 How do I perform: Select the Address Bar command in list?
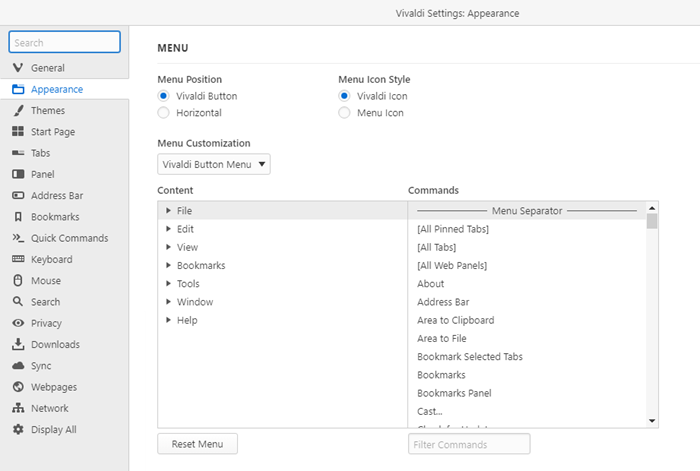point(443,302)
